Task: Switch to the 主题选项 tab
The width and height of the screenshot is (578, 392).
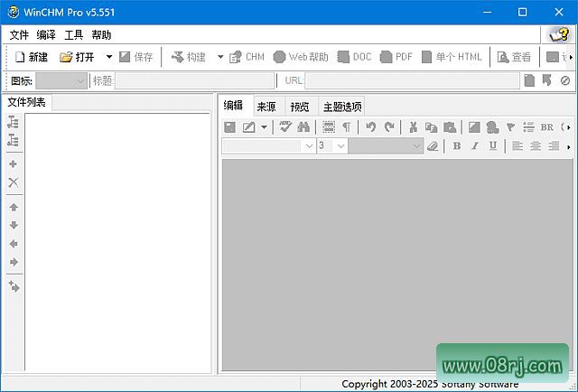Action: [x=342, y=107]
